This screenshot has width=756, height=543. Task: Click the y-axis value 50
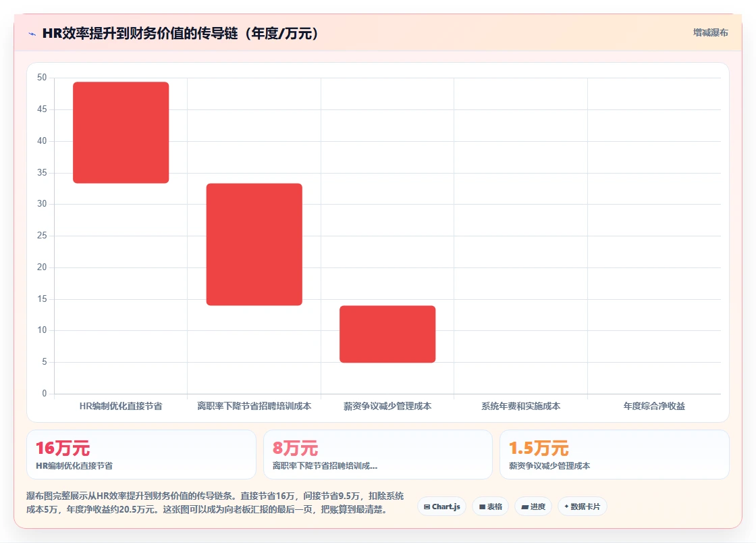coord(42,77)
